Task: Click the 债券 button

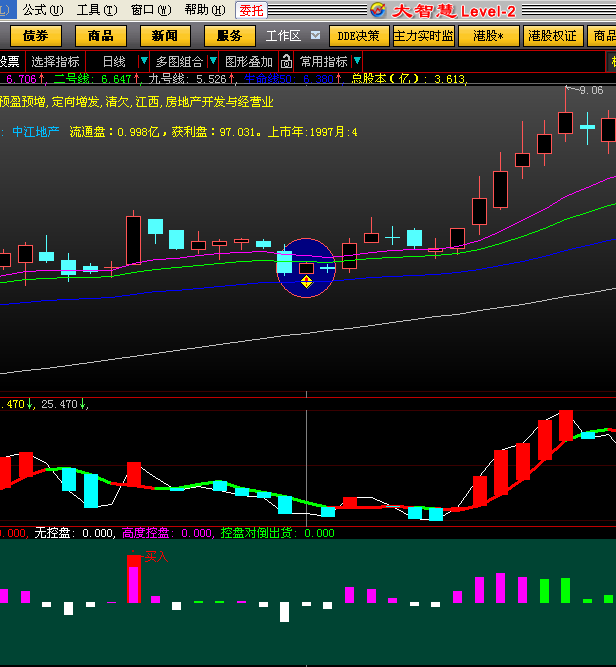Action: pyautogui.click(x=36, y=36)
